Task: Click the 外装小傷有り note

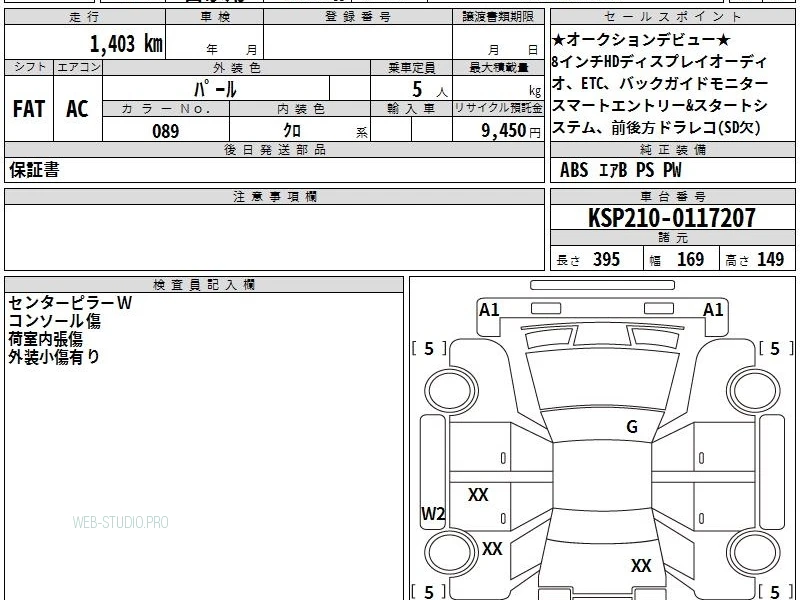Action: [x=54, y=357]
